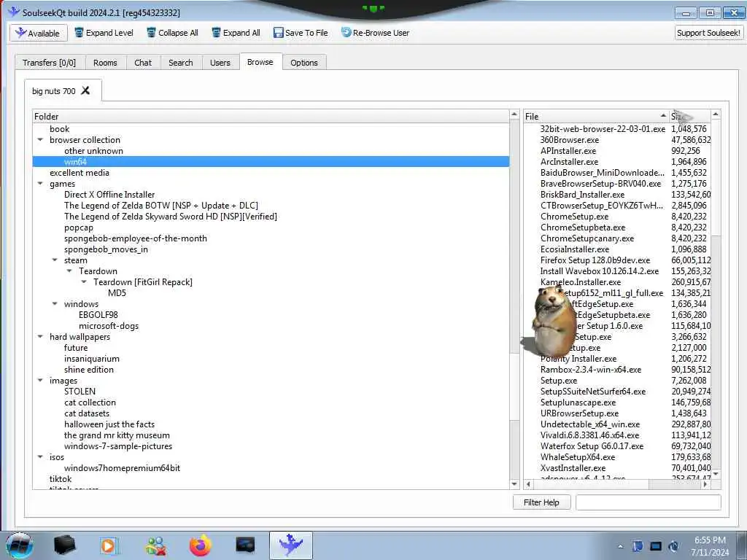Select windows7homepremium64bit folder
Viewport: 747px width, 560px height.
pyautogui.click(x=123, y=468)
